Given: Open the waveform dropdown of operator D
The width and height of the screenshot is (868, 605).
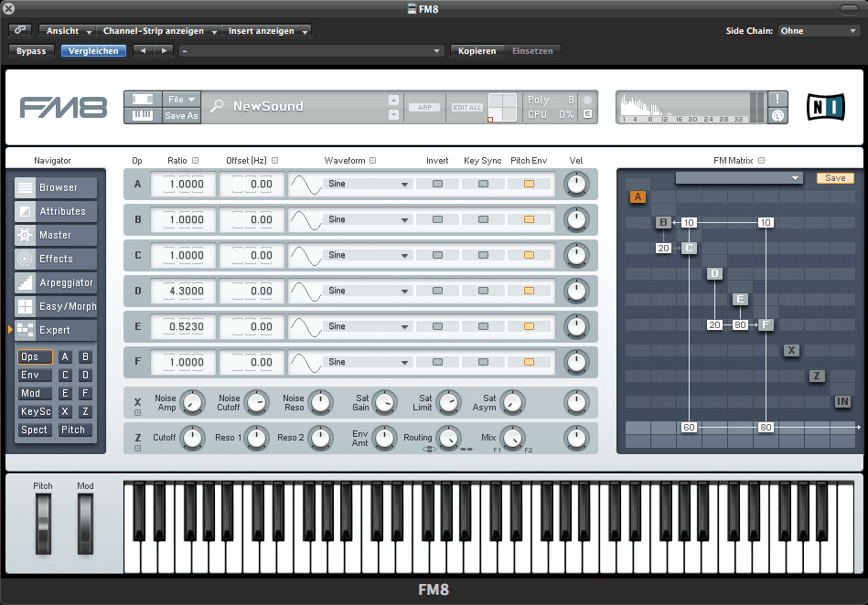Looking at the screenshot, I should pos(405,291).
